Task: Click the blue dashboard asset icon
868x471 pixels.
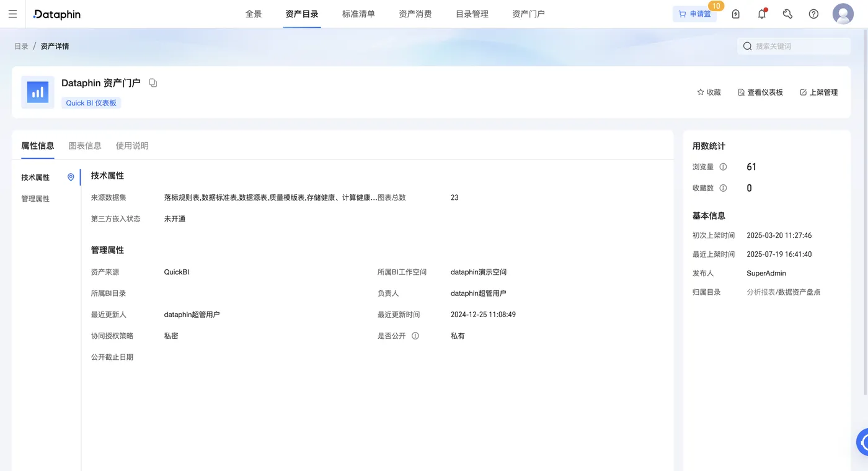Action: point(38,92)
